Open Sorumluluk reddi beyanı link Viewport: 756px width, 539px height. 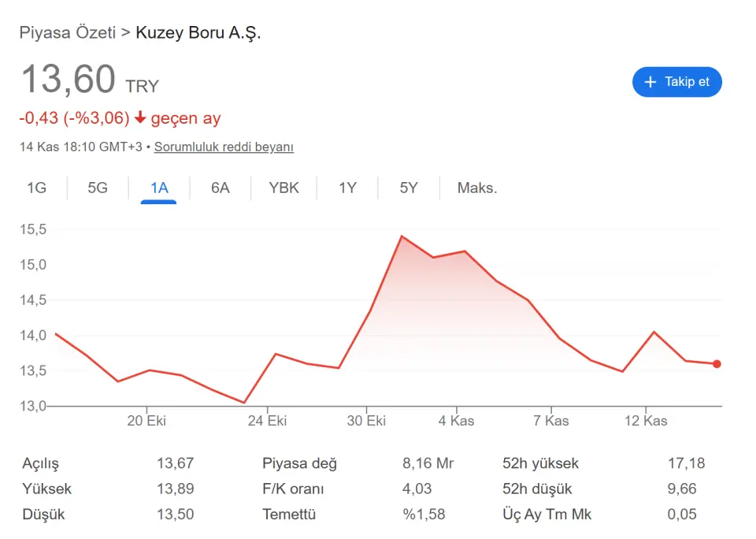[x=224, y=147]
